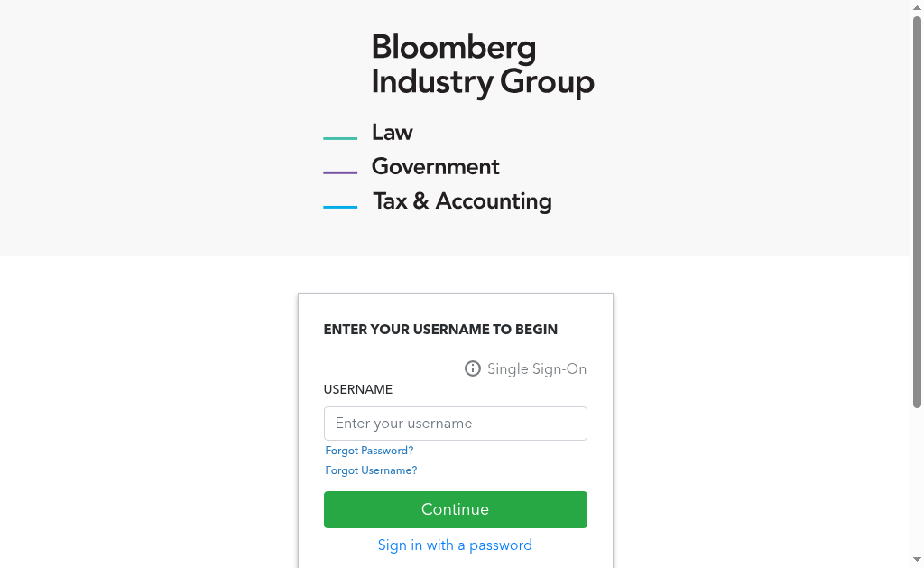
Task: Click the scrollbar down arrow
Action: [917, 559]
